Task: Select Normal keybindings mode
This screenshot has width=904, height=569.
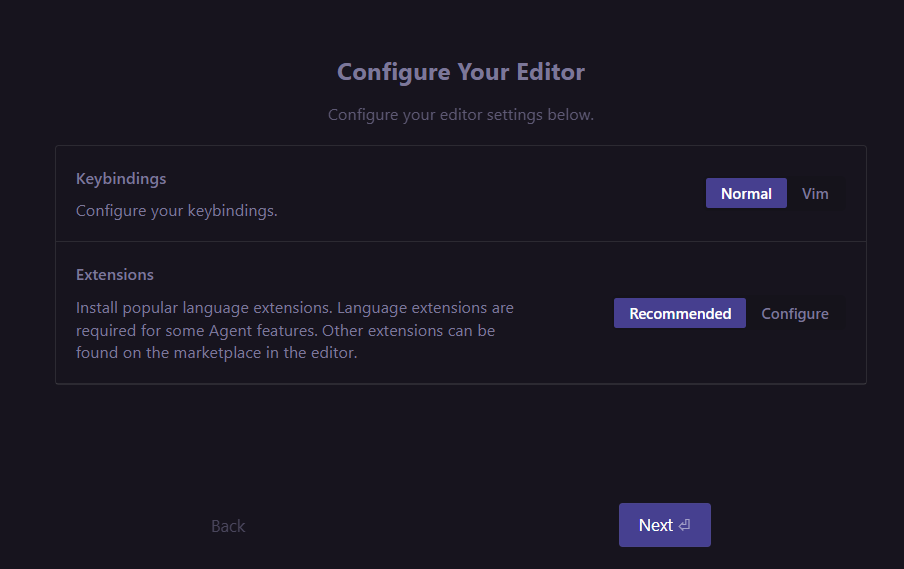Action: (x=746, y=193)
